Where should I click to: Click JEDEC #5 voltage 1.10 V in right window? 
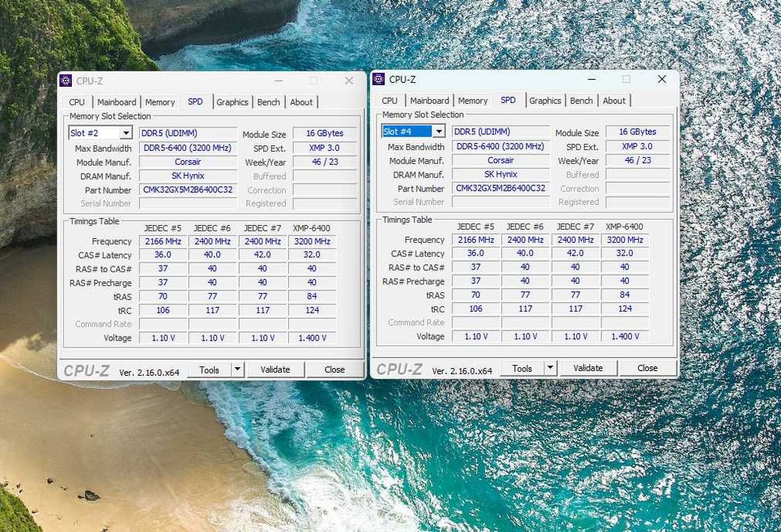tap(476, 336)
